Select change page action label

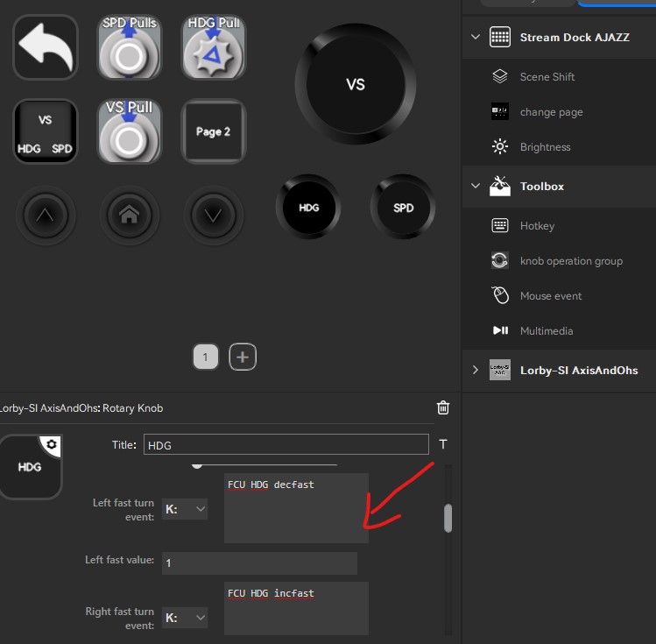click(552, 112)
